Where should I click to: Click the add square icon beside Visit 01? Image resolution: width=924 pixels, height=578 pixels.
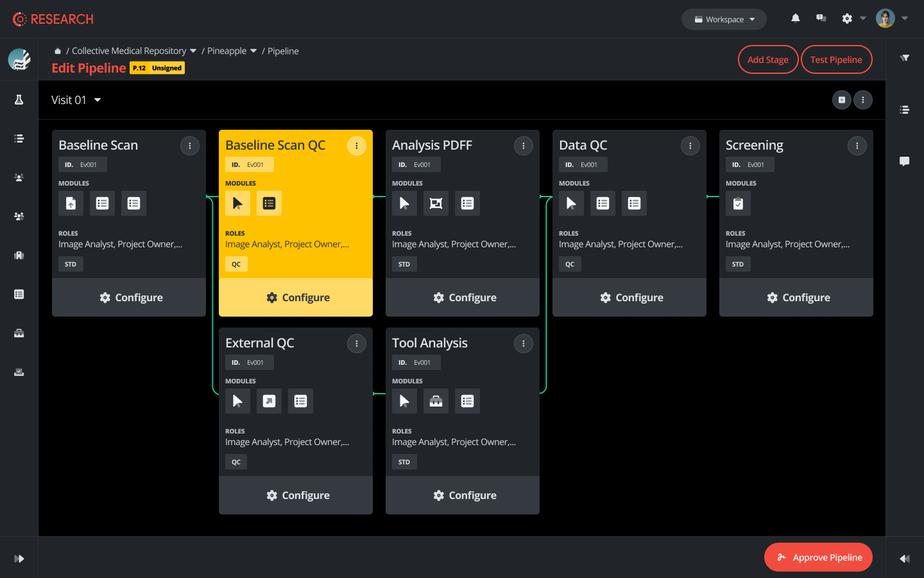click(x=842, y=100)
